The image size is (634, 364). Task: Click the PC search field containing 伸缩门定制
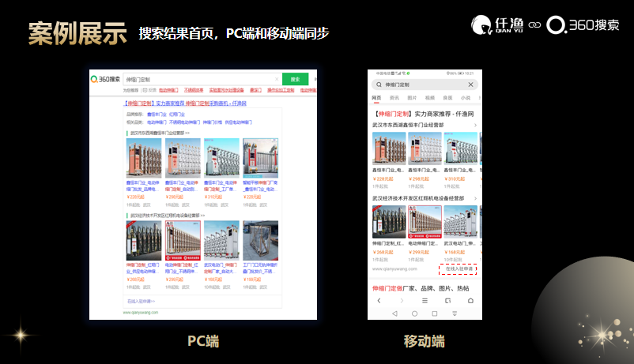(202, 79)
